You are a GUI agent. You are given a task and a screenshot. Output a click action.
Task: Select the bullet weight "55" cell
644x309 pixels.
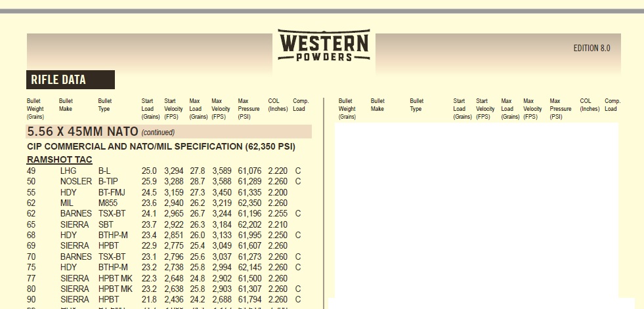coord(32,192)
